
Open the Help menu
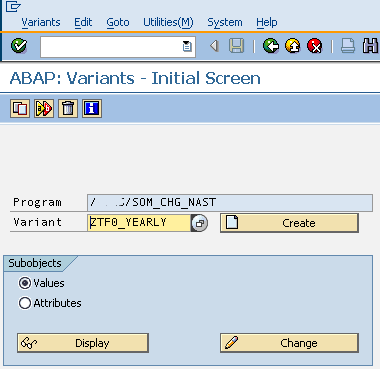coord(267,22)
